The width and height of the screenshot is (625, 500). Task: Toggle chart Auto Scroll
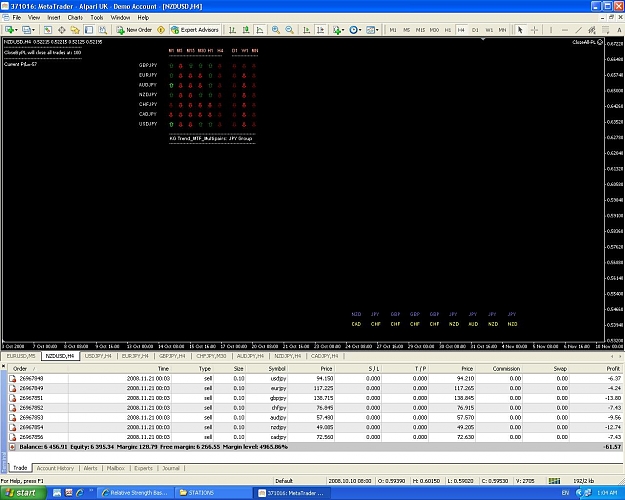click(306, 30)
